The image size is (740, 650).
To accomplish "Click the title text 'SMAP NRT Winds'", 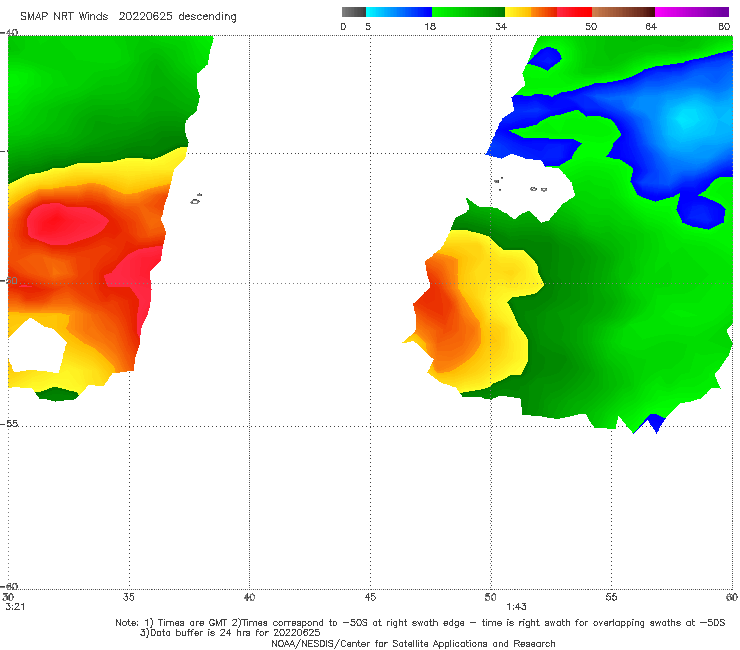I will click(64, 17).
